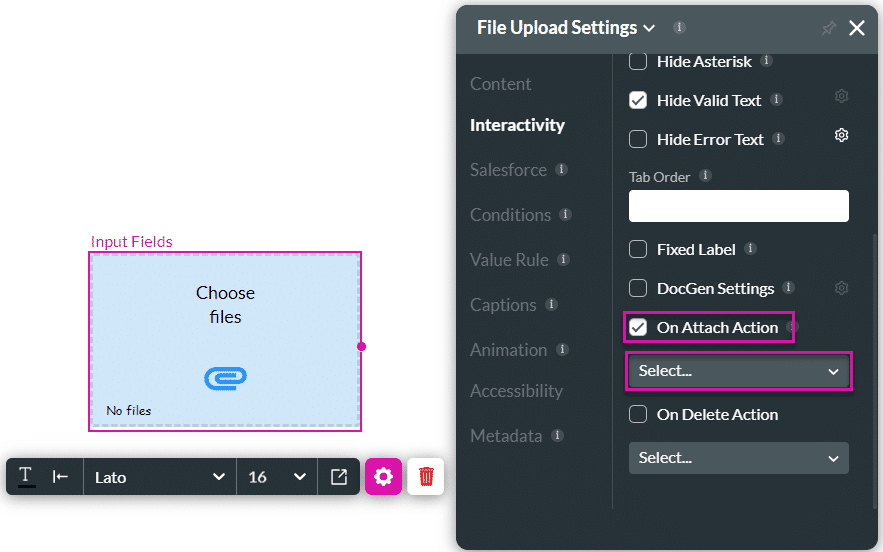Viewport: 883px width, 552px height.
Task: Enable the Hide Error Text checkbox
Action: pyautogui.click(x=638, y=139)
